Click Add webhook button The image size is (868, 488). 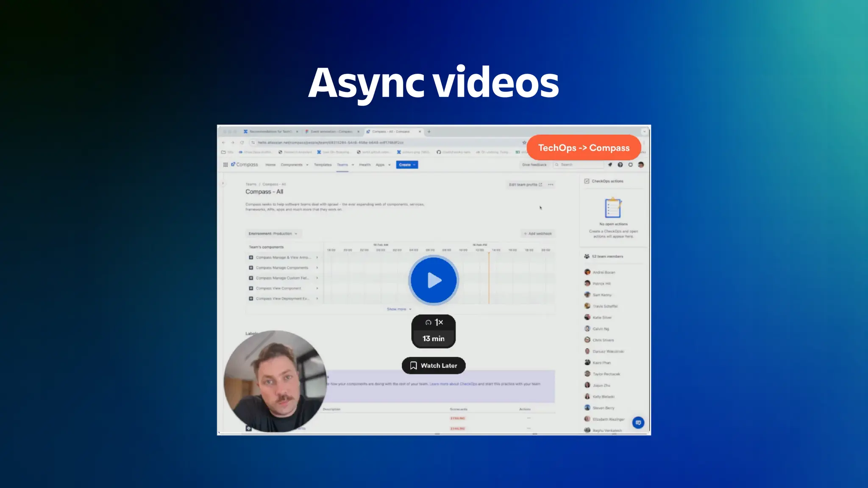[x=538, y=233]
